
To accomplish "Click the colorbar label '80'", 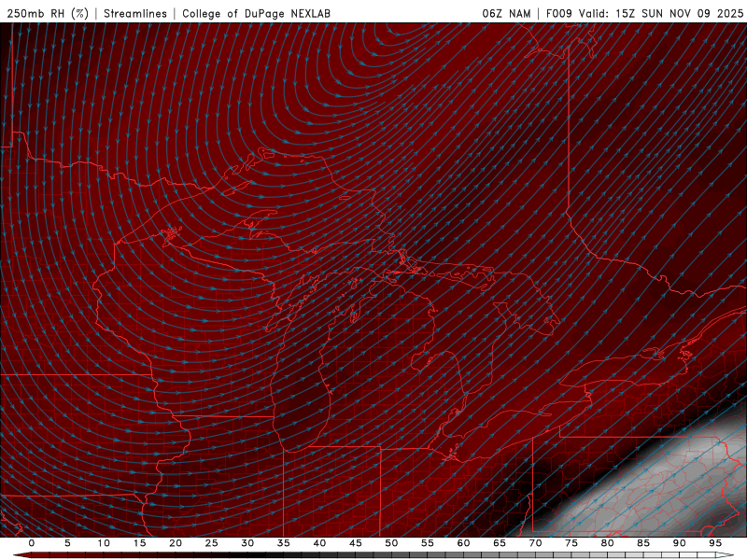I will click(x=607, y=543).
